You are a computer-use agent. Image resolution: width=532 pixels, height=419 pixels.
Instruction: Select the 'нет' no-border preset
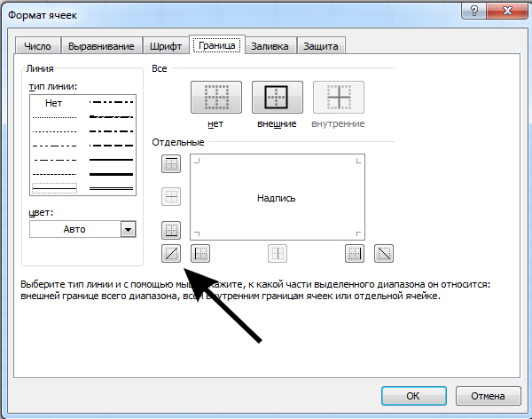216,97
